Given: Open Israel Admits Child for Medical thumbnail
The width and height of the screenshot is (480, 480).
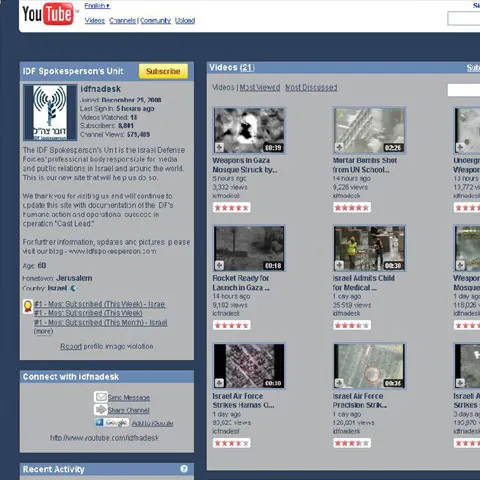Looking at the screenshot, I should point(369,248).
